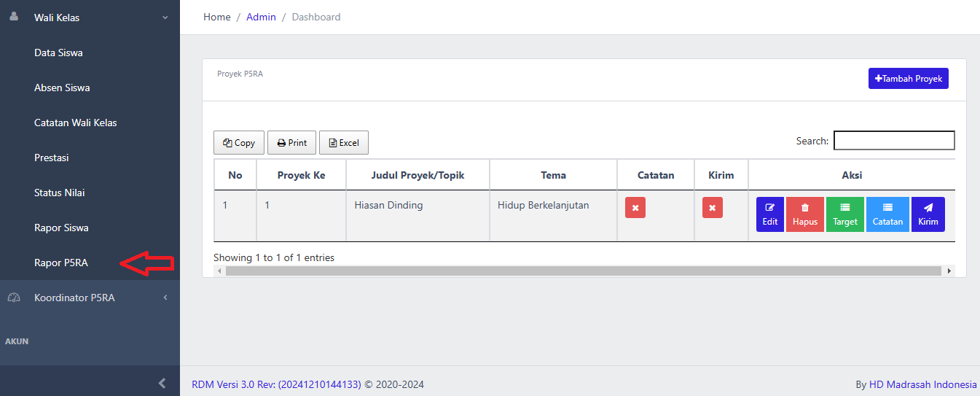Image resolution: width=980 pixels, height=396 pixels.
Task: Print the table with Print button
Action: click(291, 143)
